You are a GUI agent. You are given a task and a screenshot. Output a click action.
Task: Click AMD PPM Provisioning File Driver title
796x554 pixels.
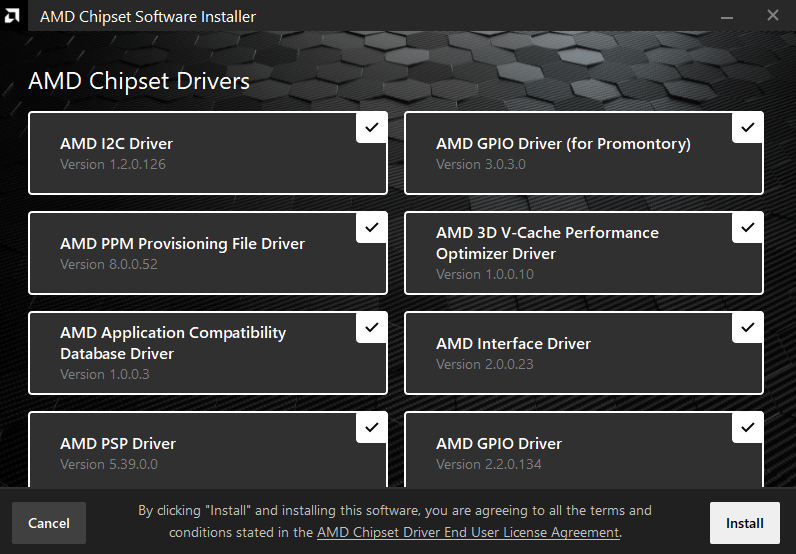(182, 244)
